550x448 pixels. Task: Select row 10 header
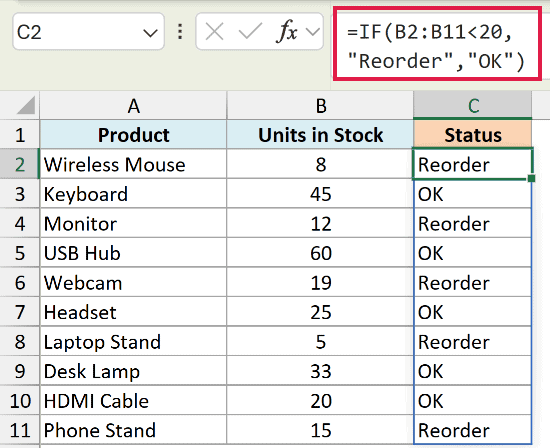20,401
